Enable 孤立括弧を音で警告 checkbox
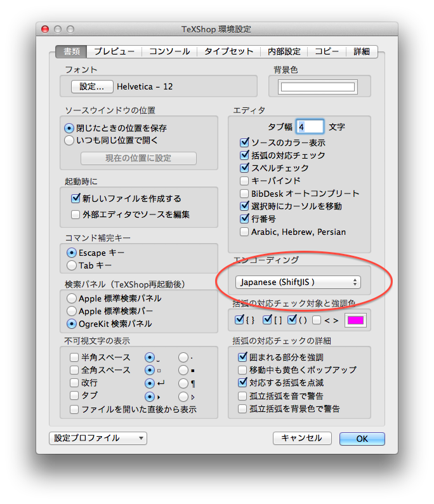 [x=242, y=396]
